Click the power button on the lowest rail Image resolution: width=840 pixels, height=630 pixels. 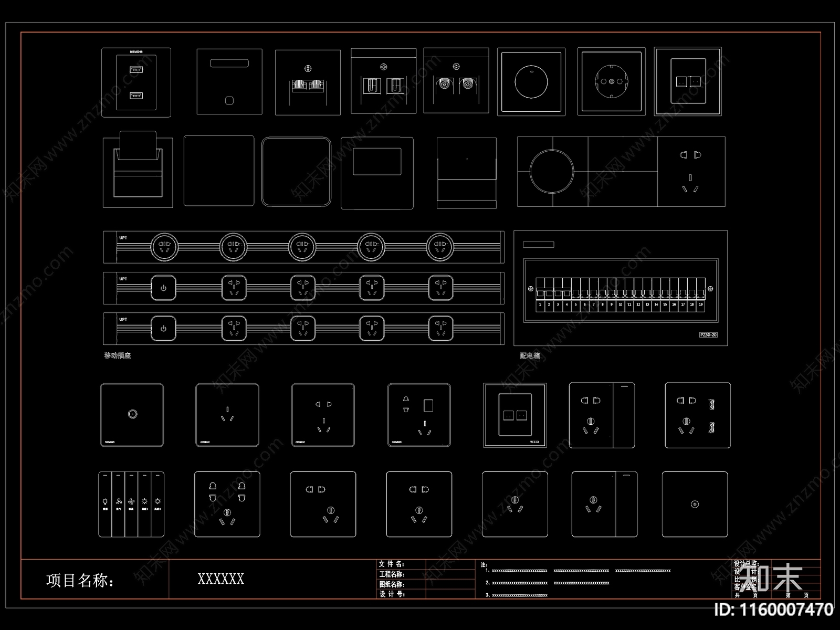pos(164,329)
